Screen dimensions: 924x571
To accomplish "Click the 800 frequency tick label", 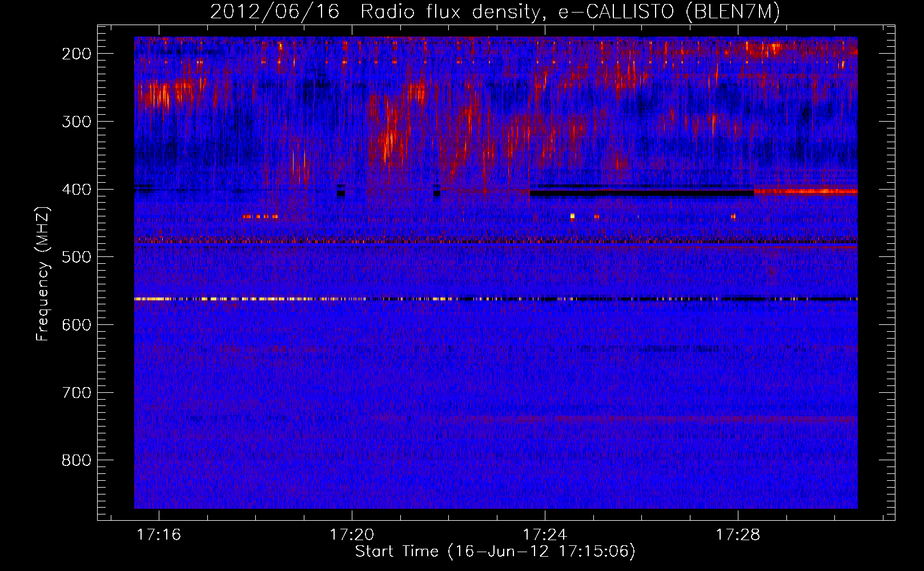I will [x=77, y=460].
